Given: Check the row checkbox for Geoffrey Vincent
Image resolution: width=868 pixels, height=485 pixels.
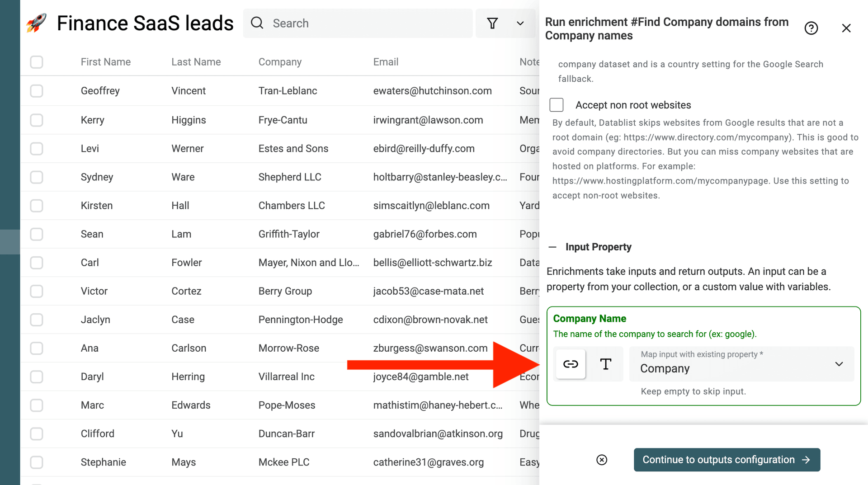Looking at the screenshot, I should (x=36, y=90).
